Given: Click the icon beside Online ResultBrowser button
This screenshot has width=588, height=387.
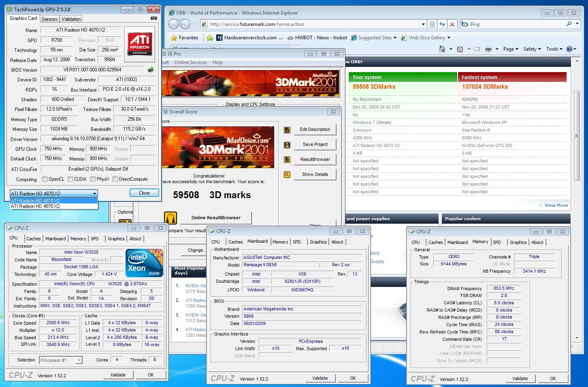Looking at the screenshot, I should coord(170,218).
